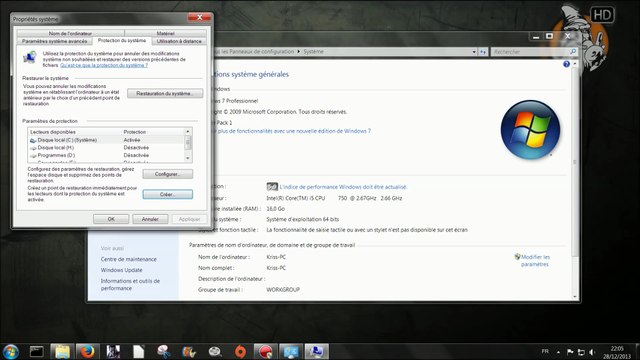The width and height of the screenshot is (640, 360).
Task: Click the refresh button beside address bar
Action: (x=483, y=52)
